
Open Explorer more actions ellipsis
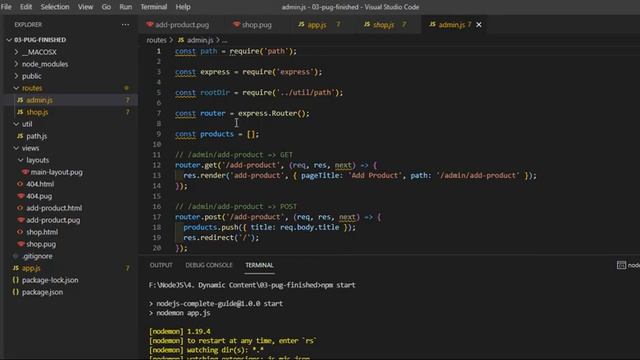point(125,24)
